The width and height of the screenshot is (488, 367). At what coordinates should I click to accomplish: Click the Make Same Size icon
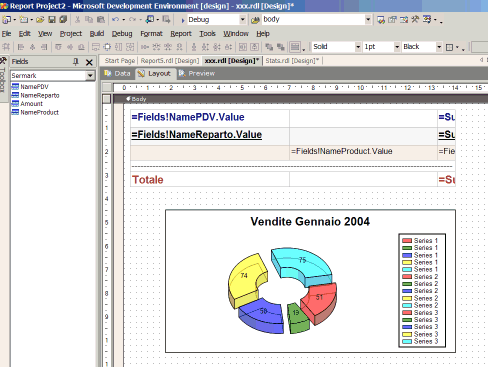130,47
